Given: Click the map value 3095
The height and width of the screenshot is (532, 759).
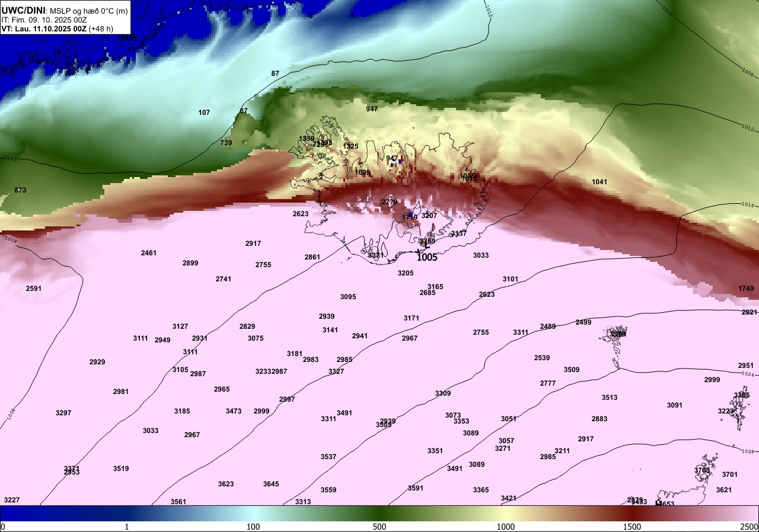Looking at the screenshot, I should (348, 297).
